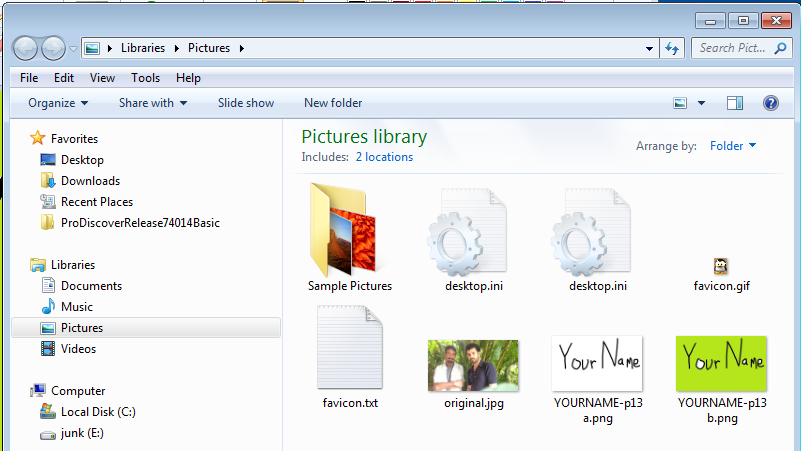Start the Slide show
This screenshot has height=451, width=801.
246,103
